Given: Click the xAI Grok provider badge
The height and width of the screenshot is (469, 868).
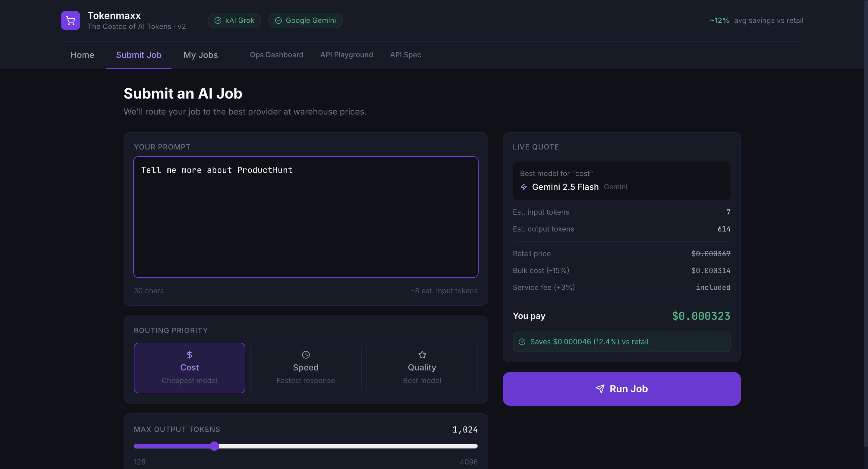Looking at the screenshot, I should [x=234, y=20].
